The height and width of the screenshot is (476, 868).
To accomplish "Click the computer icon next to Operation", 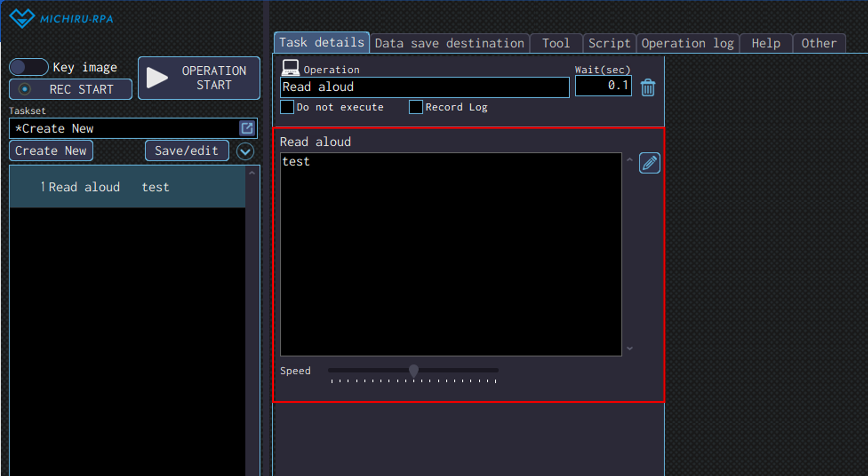I will click(x=290, y=67).
